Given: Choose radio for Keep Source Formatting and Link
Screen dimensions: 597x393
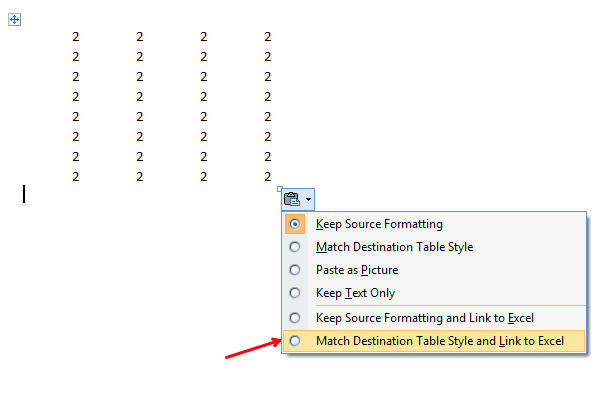Looking at the screenshot, I should (295, 318).
